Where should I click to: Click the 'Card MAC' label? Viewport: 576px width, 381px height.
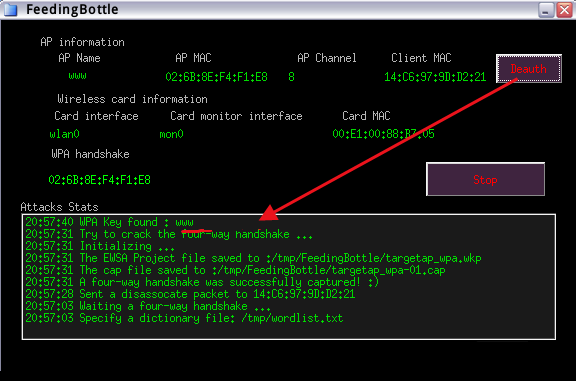(366, 116)
